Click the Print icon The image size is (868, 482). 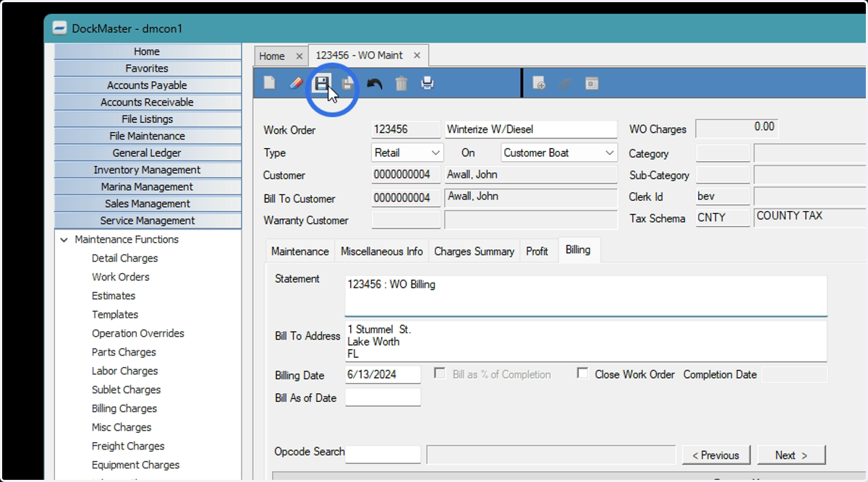coord(427,83)
